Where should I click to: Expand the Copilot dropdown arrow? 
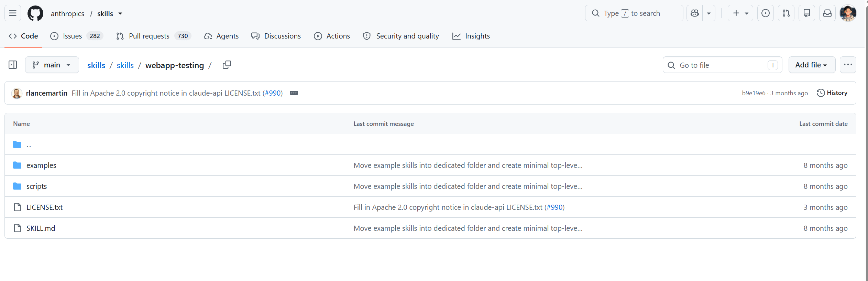709,13
